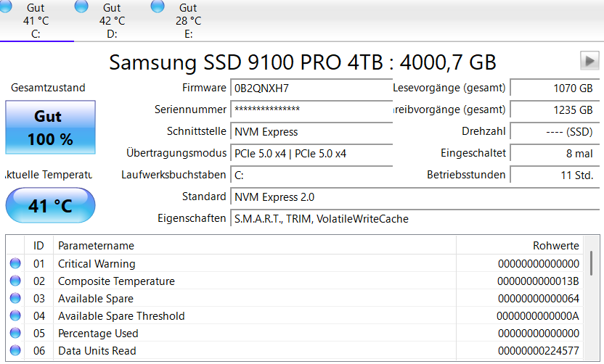Click the 41 °C temperature button
This screenshot has height=364, width=604.
(x=51, y=205)
